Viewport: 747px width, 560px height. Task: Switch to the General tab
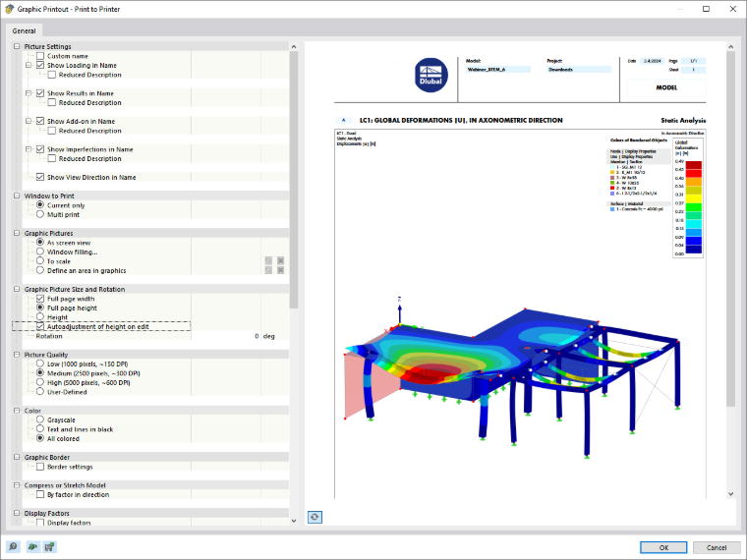point(24,30)
